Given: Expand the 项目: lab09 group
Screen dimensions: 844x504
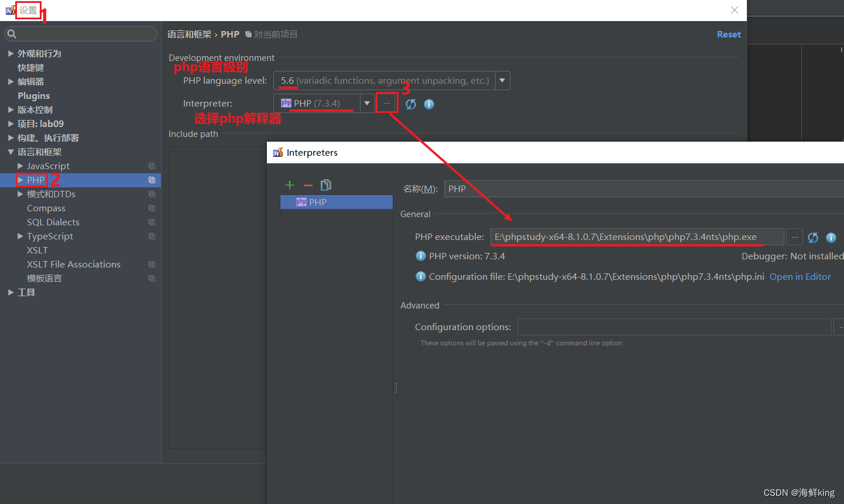Looking at the screenshot, I should coord(11,124).
